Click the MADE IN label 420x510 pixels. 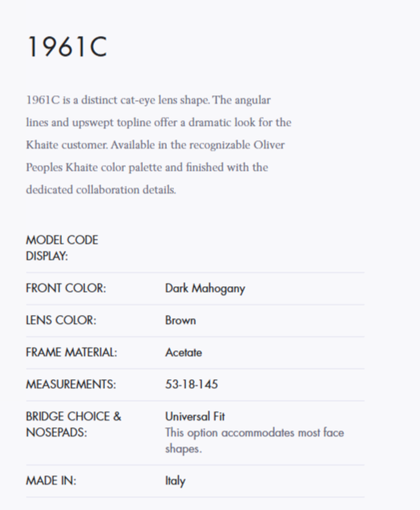coord(51,481)
